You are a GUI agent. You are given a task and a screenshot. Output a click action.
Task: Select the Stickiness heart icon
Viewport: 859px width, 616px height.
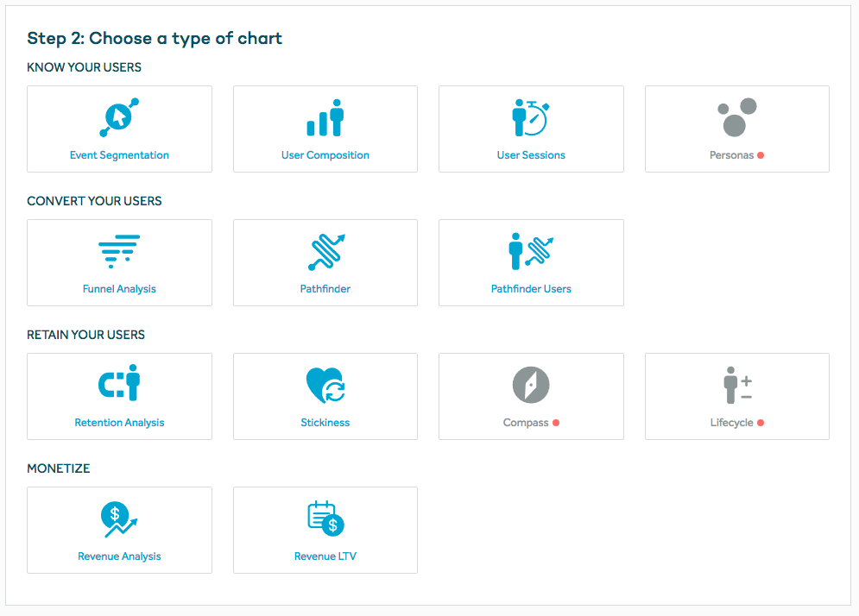click(325, 386)
